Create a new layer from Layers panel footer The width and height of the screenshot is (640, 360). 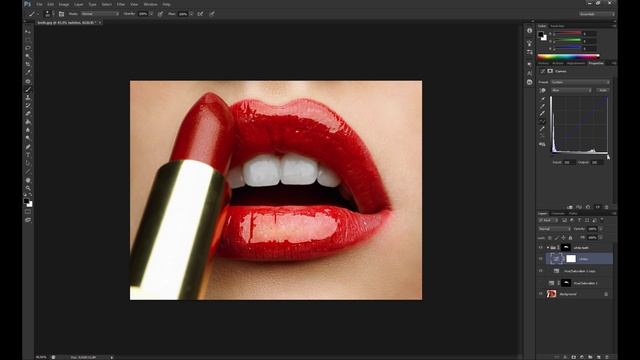click(598, 357)
